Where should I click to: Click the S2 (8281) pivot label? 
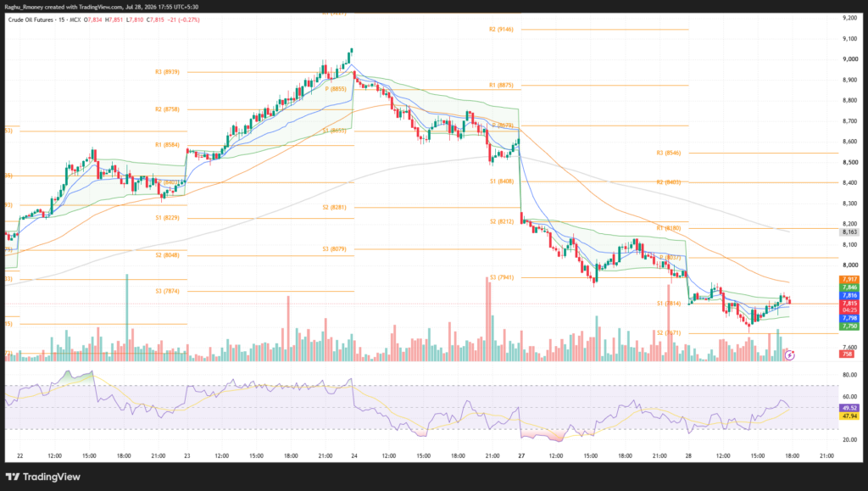[334, 208]
